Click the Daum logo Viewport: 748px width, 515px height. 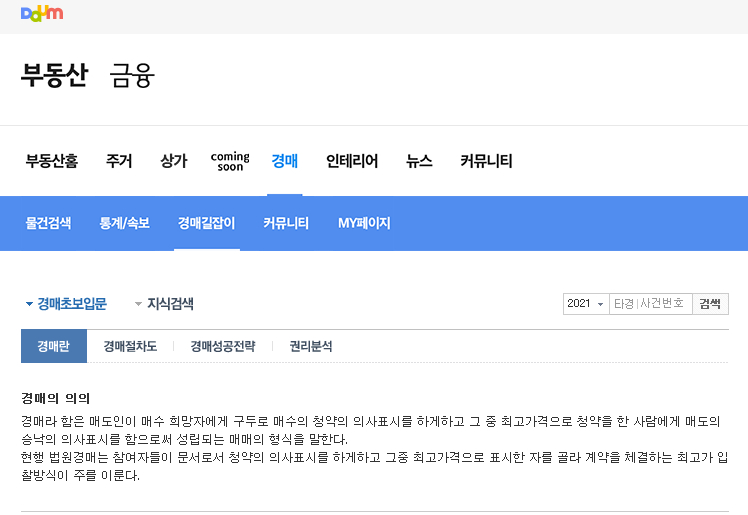(42, 13)
